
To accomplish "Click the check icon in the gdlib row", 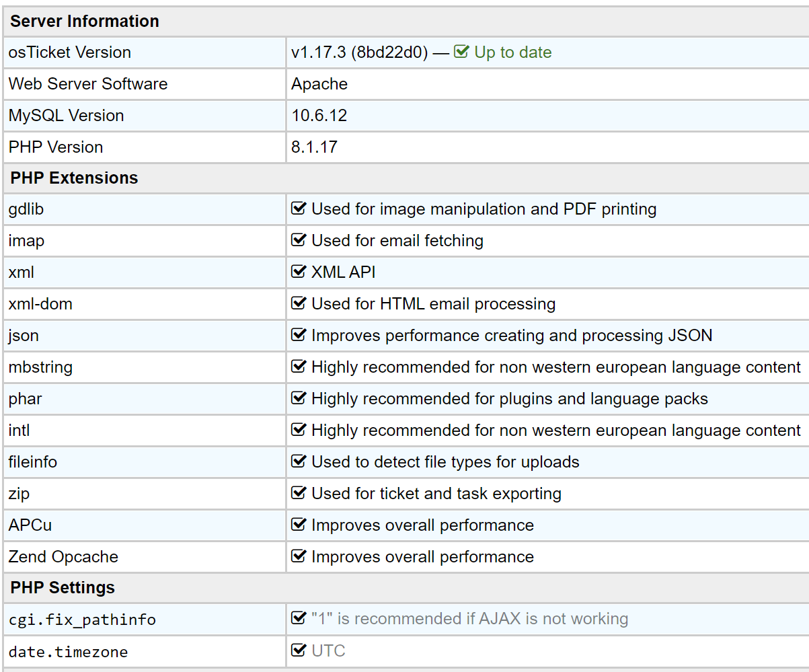I will pyautogui.click(x=299, y=209).
